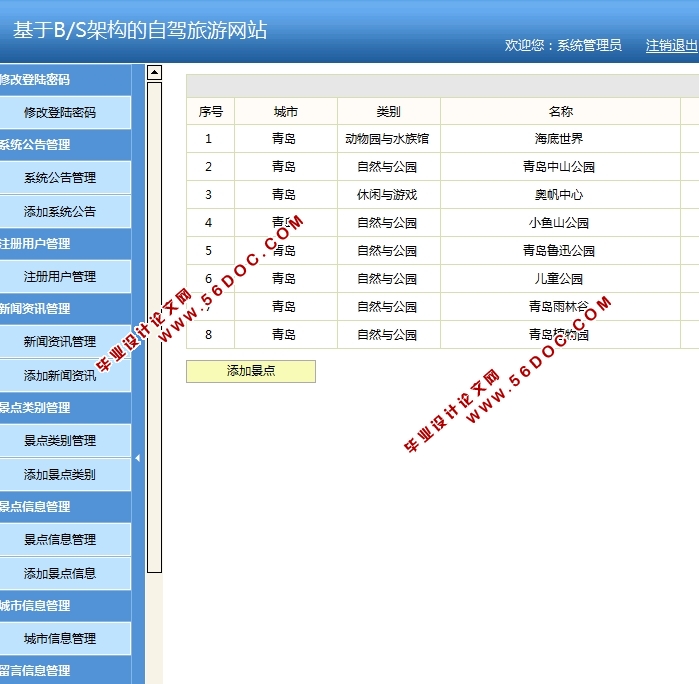
Task: Expand 景点信息管理 section header
Action: click(x=65, y=507)
